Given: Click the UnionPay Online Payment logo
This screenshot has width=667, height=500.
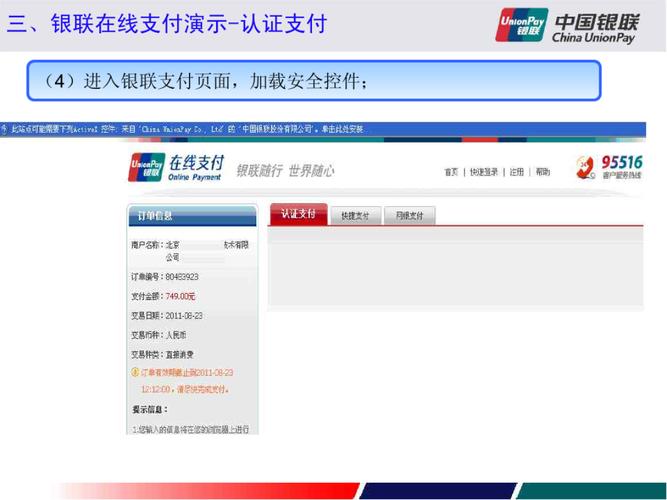Looking at the screenshot, I should [176, 168].
